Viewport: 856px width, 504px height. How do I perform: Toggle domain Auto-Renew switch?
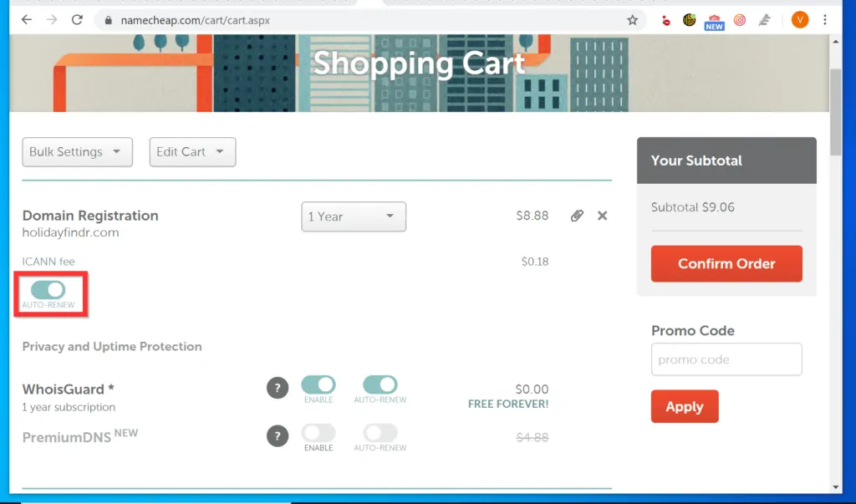click(x=48, y=290)
